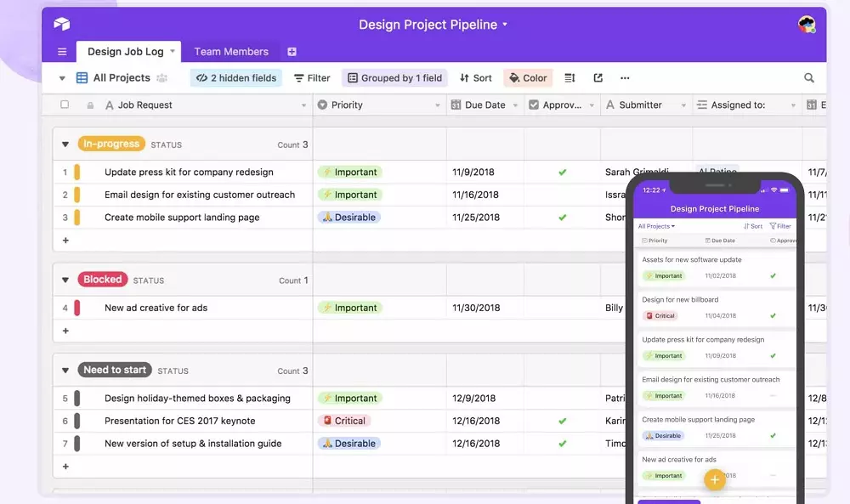Switch to the Team Members tab
Viewport: 850px width, 504px height.
231,52
